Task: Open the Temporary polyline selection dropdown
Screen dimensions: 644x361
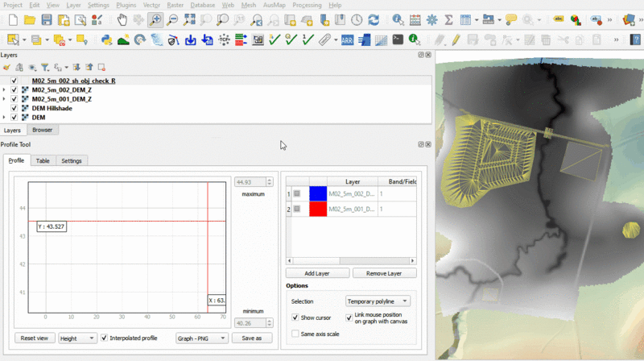Action: 378,301
